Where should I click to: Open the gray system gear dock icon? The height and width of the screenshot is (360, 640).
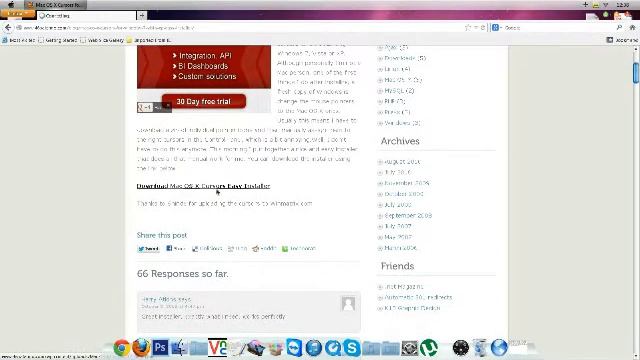[x=409, y=348]
